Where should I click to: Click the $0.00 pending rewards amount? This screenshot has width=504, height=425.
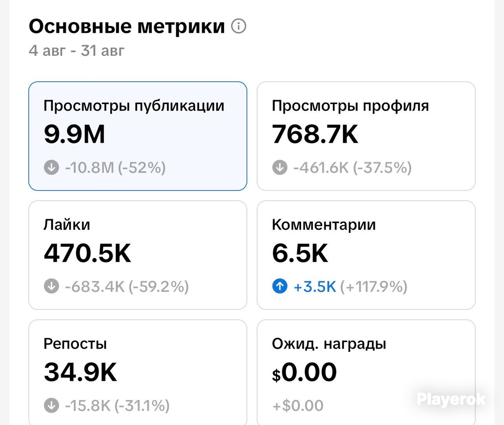coord(304,372)
